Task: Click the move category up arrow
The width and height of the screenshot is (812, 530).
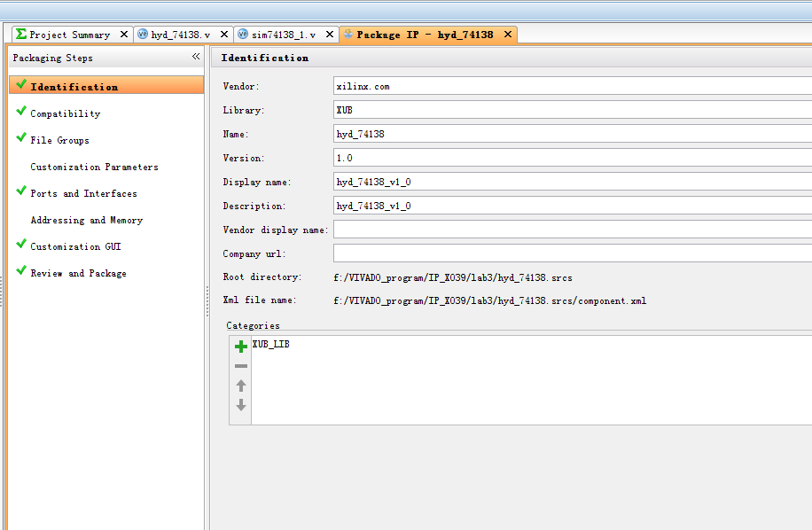Action: [240, 386]
